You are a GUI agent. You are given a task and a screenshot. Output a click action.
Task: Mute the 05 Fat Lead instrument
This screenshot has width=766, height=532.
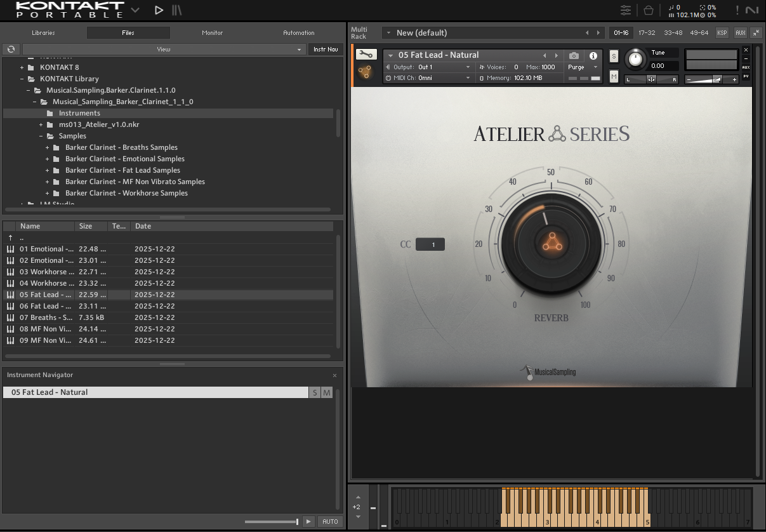click(x=614, y=76)
